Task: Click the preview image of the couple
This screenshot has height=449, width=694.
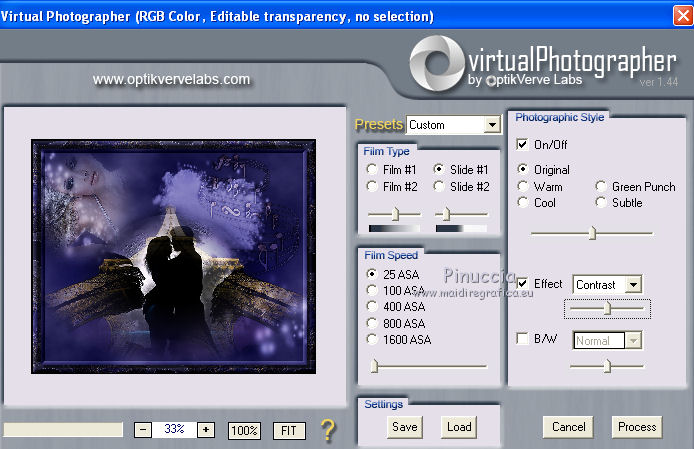Action: click(x=174, y=256)
